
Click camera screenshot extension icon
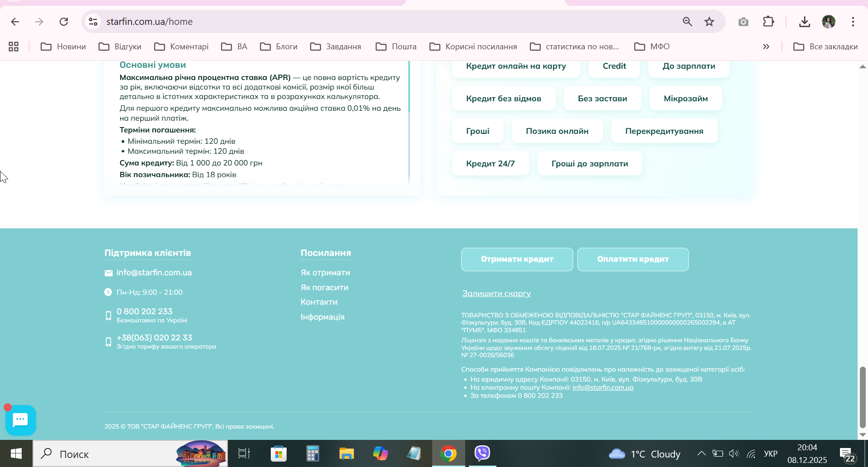coord(743,22)
